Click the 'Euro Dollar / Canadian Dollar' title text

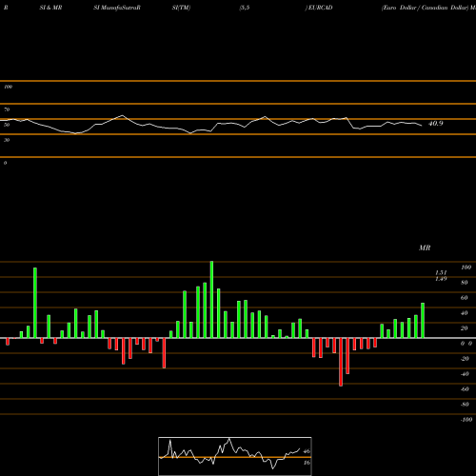426,8
